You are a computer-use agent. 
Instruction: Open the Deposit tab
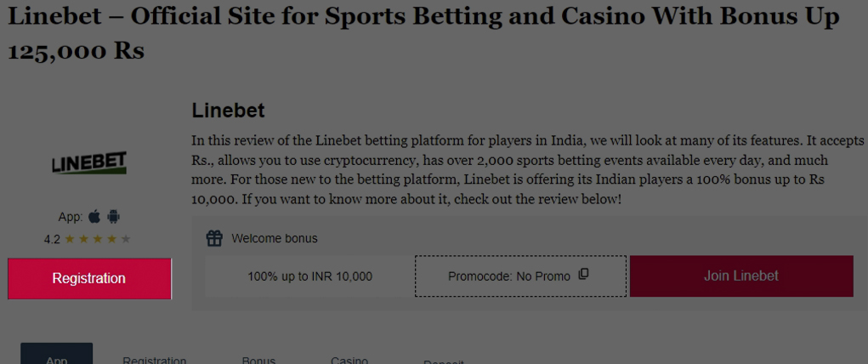tap(443, 361)
